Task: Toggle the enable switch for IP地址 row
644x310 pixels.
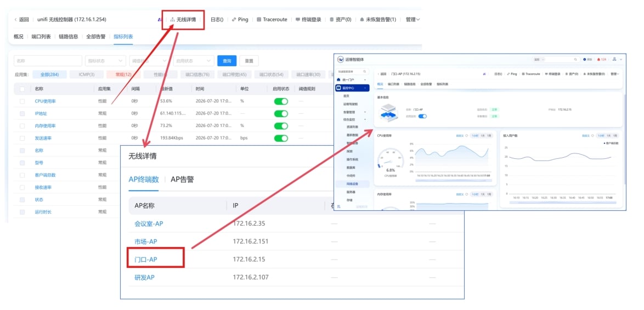Action: pyautogui.click(x=281, y=113)
